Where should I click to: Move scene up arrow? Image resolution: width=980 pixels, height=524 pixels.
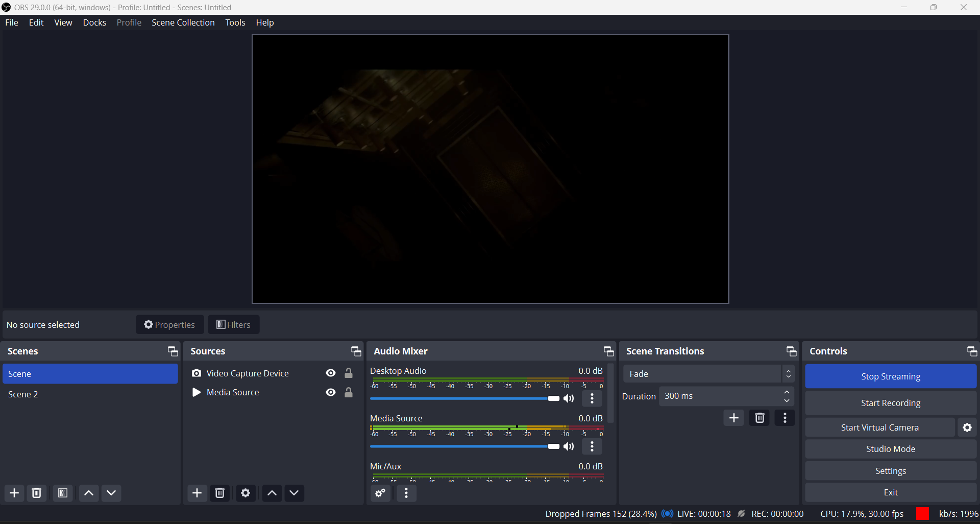89,493
